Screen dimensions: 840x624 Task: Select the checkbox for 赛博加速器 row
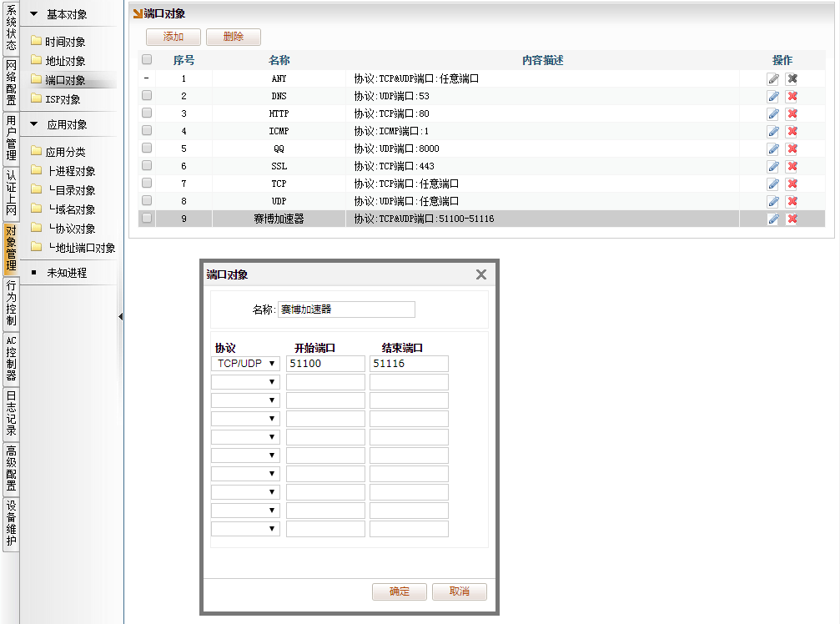tap(147, 218)
